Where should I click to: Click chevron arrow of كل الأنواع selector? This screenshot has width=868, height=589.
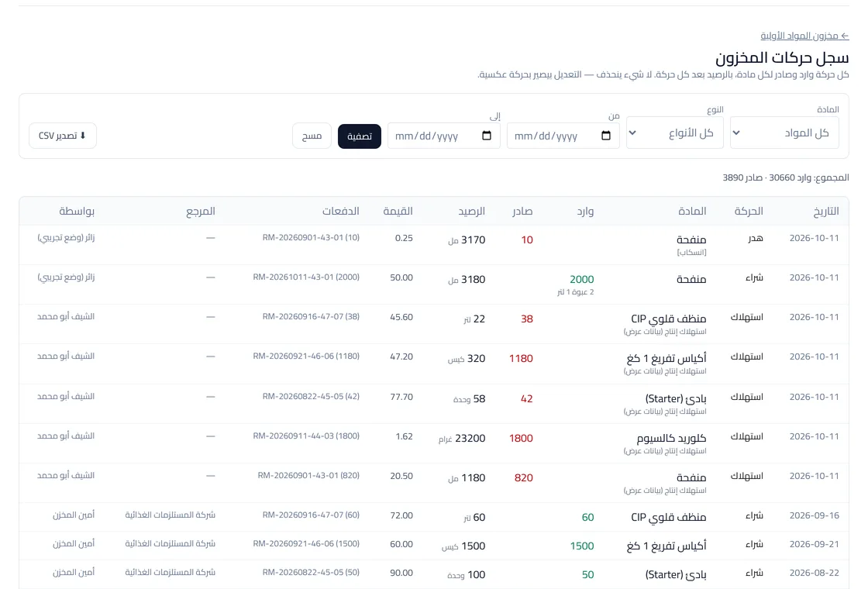[x=632, y=133]
